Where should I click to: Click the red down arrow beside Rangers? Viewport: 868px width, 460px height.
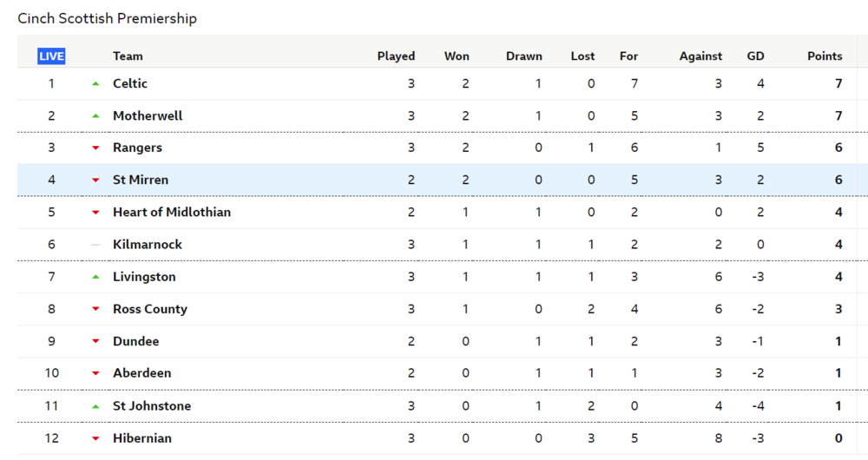coord(95,148)
